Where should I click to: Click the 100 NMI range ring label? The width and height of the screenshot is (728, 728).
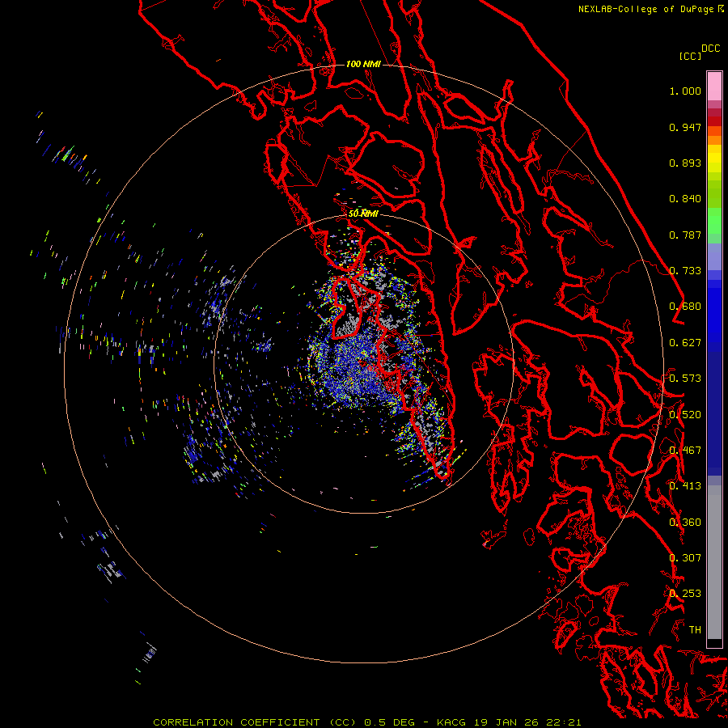point(363,64)
